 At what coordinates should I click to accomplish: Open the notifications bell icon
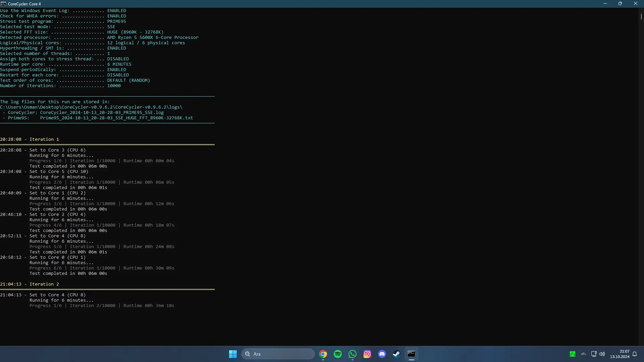point(635,354)
